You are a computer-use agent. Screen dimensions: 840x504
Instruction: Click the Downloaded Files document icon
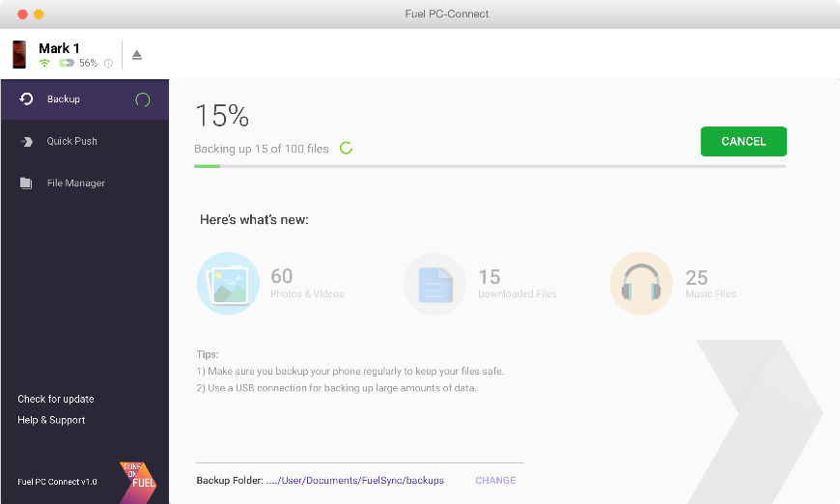(x=435, y=284)
